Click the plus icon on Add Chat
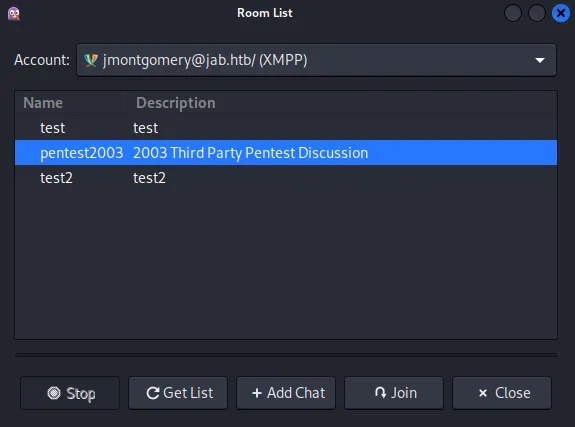Image resolution: width=575 pixels, height=427 pixels. 257,393
